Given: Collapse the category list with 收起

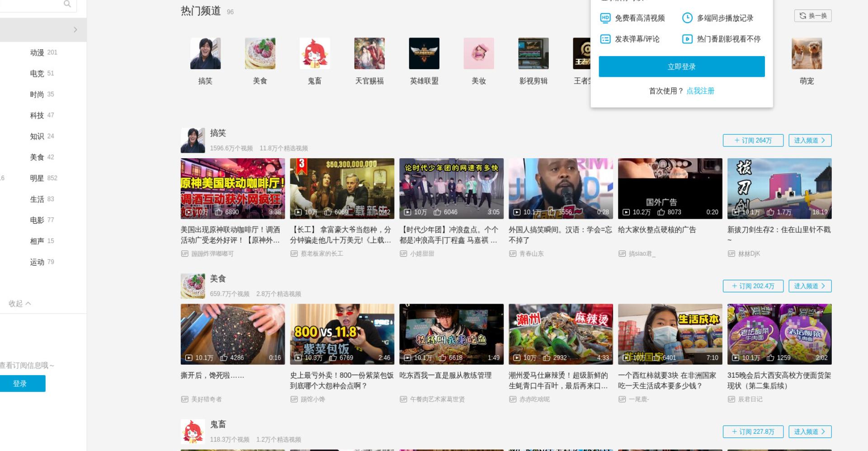Looking at the screenshot, I should [x=20, y=304].
